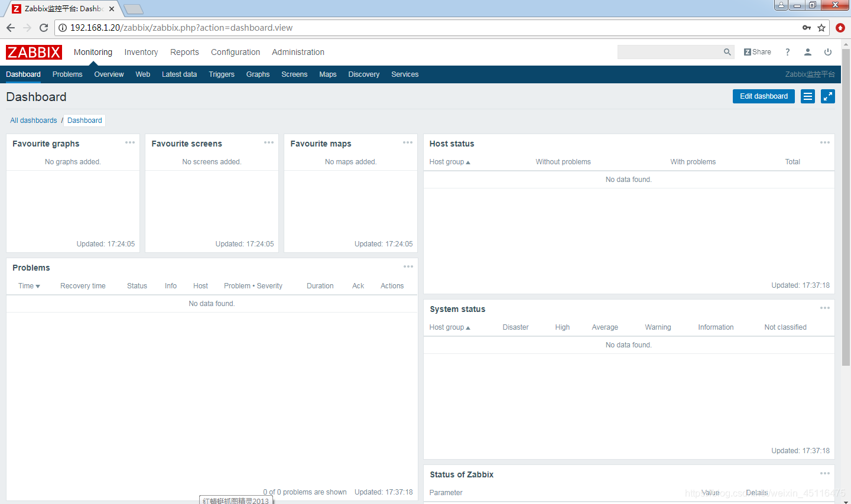This screenshot has height=504, width=851.
Task: Open the Inventory menu
Action: pos(141,52)
